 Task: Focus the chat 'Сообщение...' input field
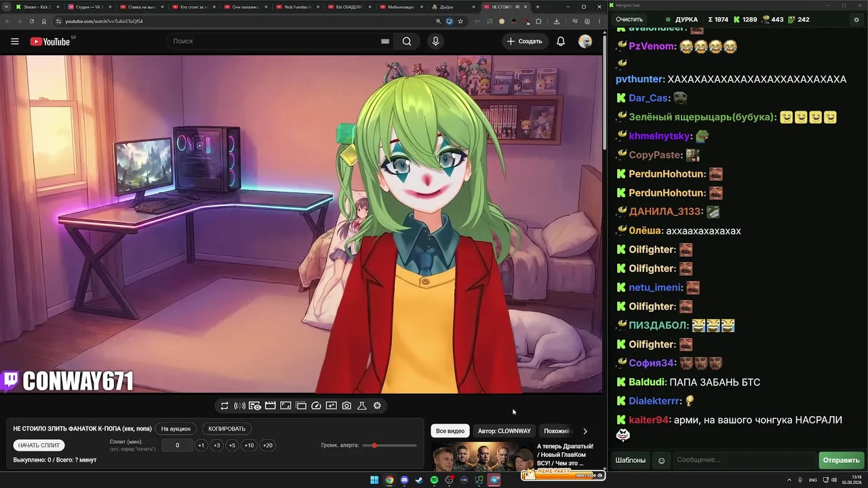point(745,460)
